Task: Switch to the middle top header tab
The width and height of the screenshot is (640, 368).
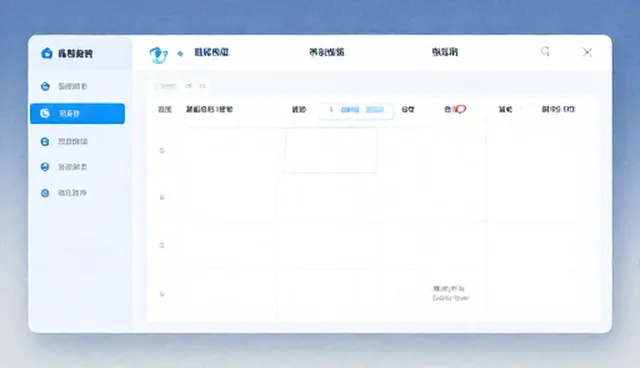Action: point(327,52)
